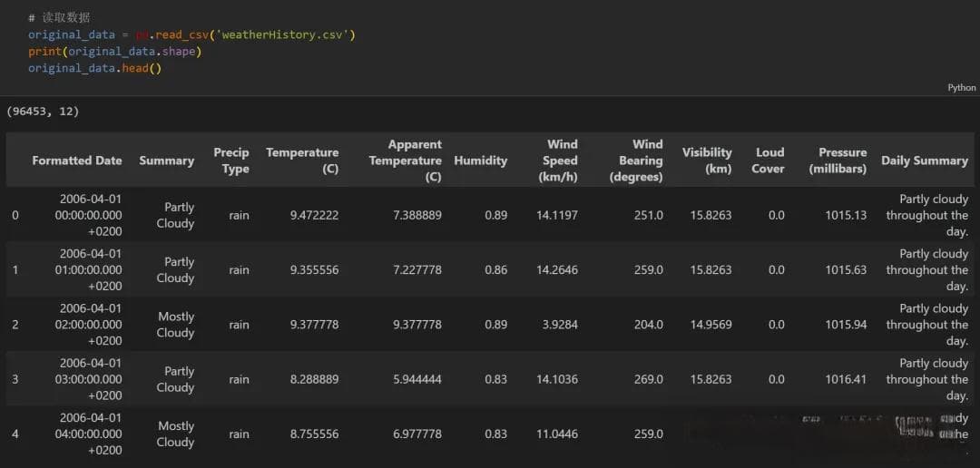This screenshot has height=468, width=980.
Task: Click the 'Formatted Date' column header
Action: click(77, 161)
